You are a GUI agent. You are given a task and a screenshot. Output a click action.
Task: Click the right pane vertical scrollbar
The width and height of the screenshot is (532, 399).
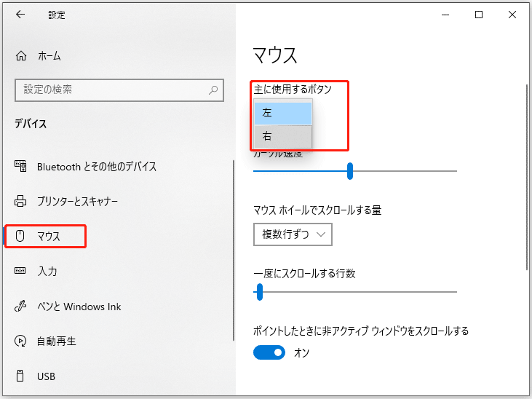click(x=527, y=177)
